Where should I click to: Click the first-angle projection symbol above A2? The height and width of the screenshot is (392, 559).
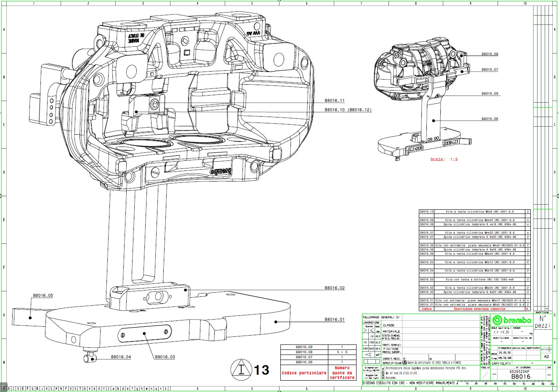tap(546, 349)
